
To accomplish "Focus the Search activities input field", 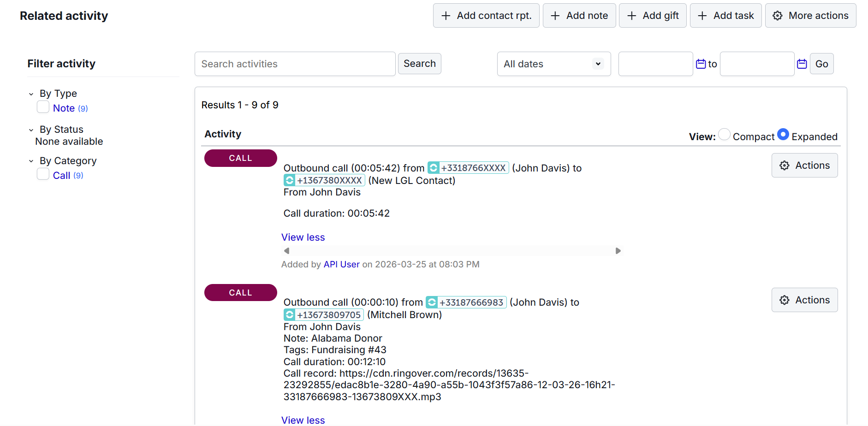I will 295,64.
